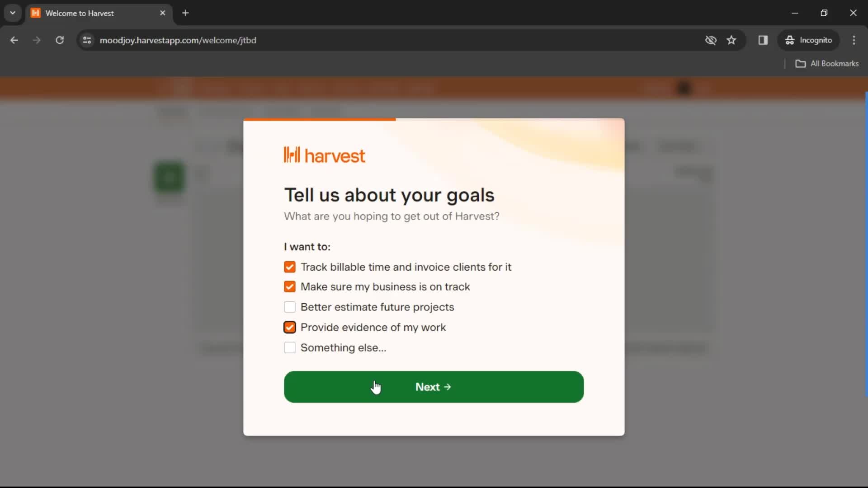Click the browser back navigation icon
Image resolution: width=868 pixels, height=488 pixels.
tap(14, 40)
